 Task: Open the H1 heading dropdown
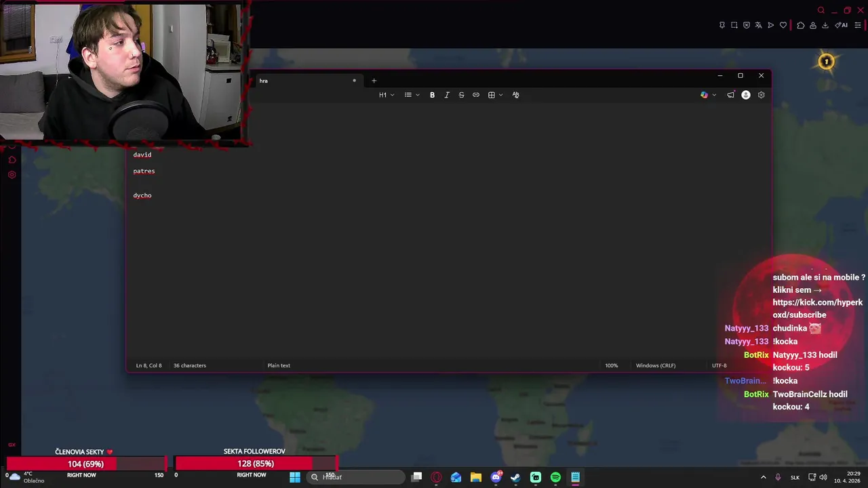click(387, 95)
